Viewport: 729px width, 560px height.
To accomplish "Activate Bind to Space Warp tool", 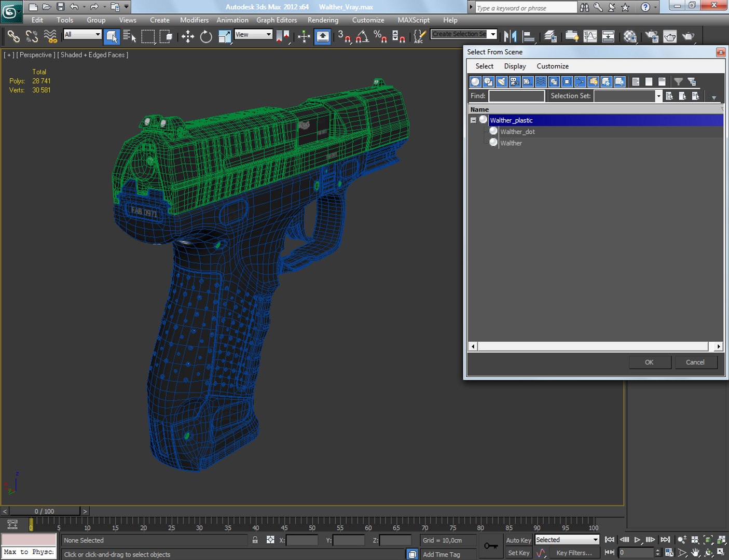I will click(x=50, y=36).
